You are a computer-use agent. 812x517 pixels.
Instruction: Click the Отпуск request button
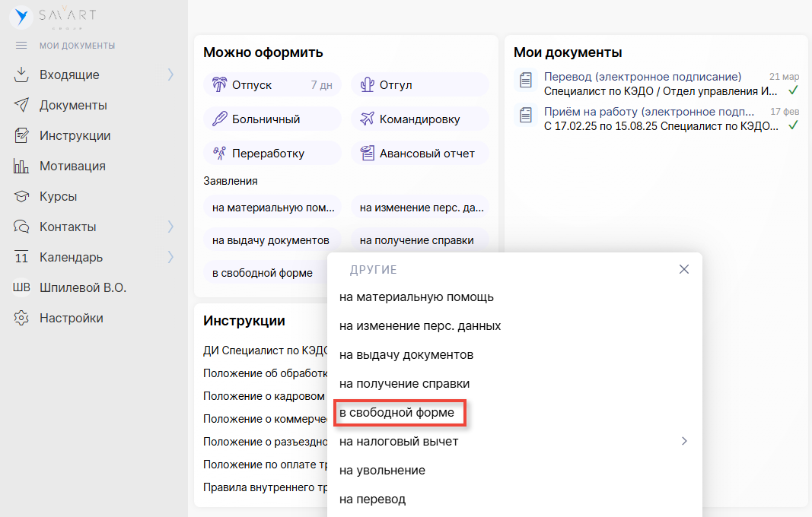[272, 85]
